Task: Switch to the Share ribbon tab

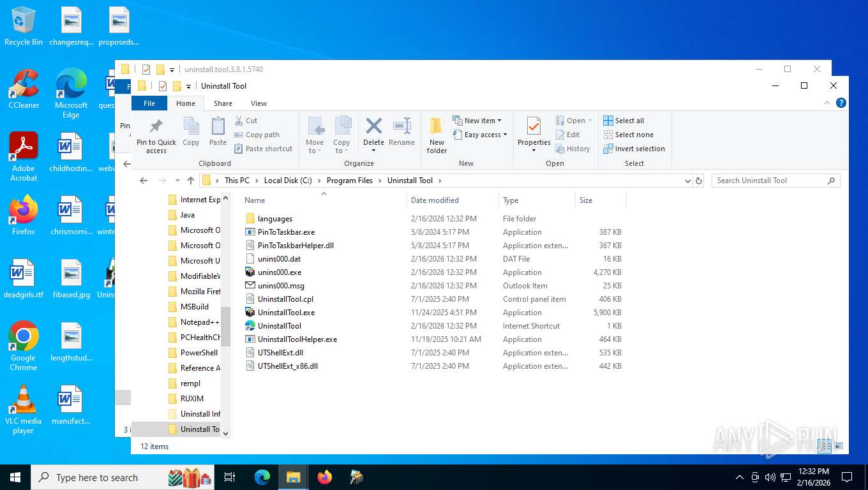Action: pyautogui.click(x=223, y=103)
